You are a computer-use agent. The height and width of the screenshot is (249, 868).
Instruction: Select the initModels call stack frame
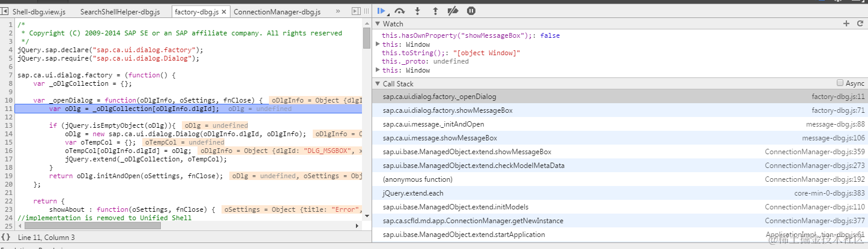(619, 207)
